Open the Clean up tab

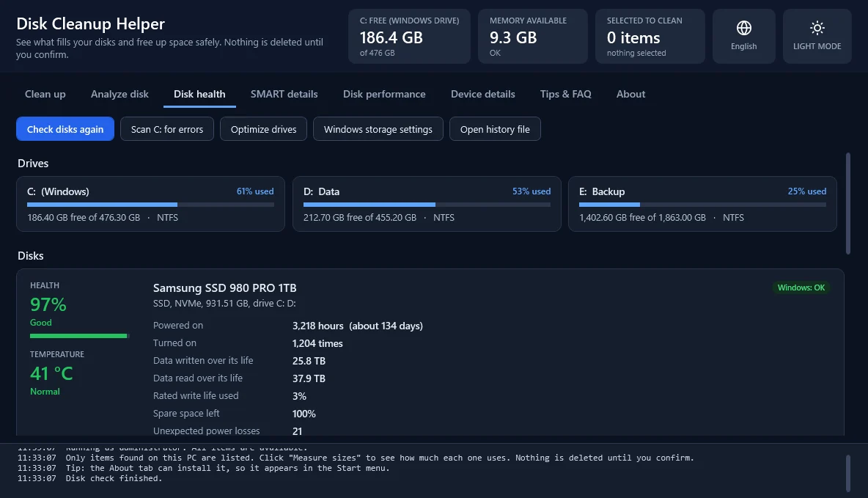tap(45, 94)
